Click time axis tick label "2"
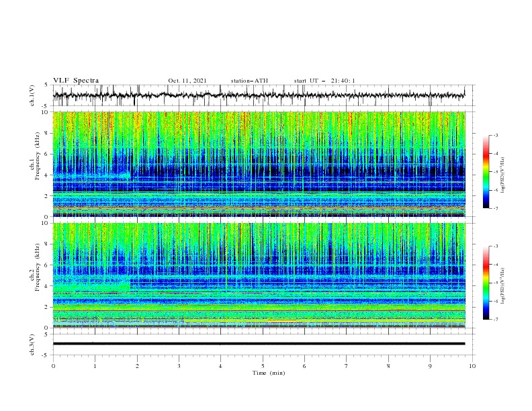Image resolution: width=532 pixels, height=411 pixels. tap(137, 366)
